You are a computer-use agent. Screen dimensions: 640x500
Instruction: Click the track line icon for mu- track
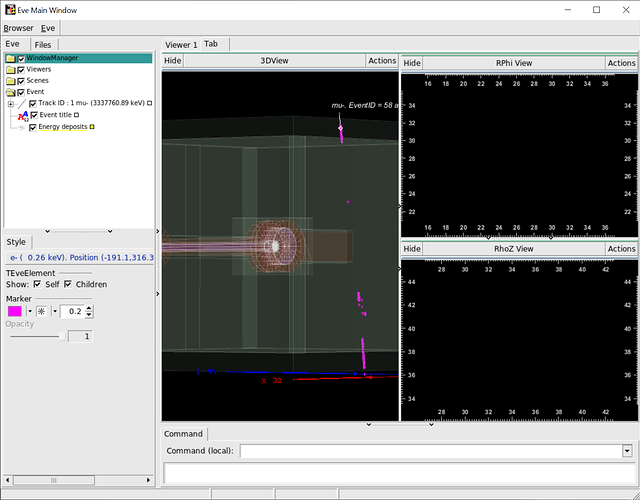pos(22,104)
